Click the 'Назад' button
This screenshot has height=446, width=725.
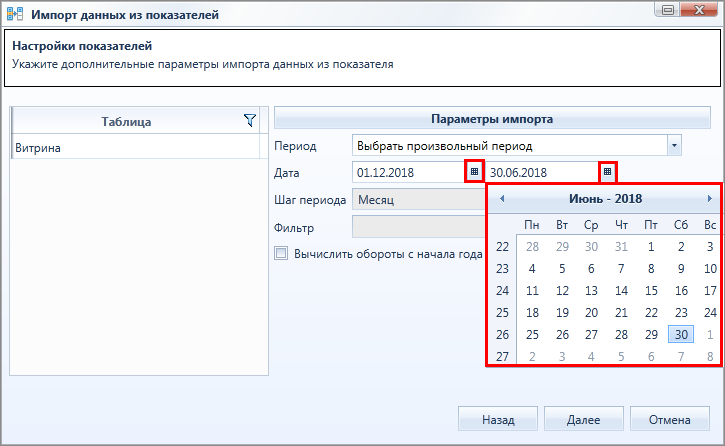point(498,419)
